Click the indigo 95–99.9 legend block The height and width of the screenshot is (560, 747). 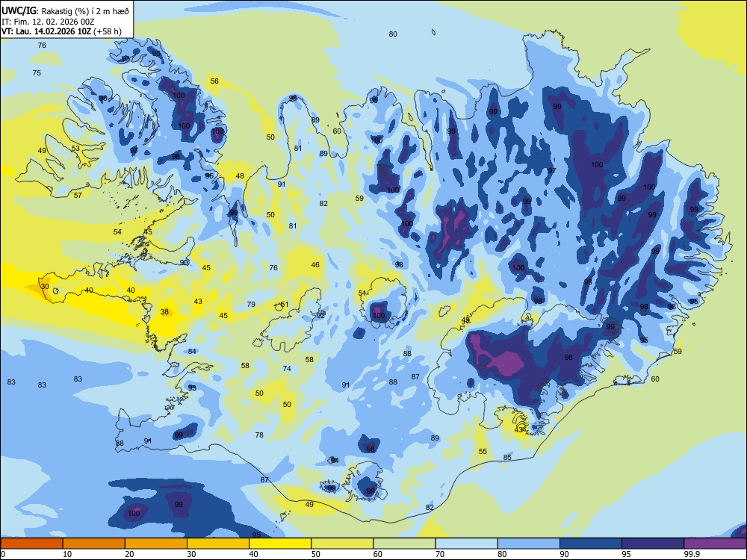[653, 544]
